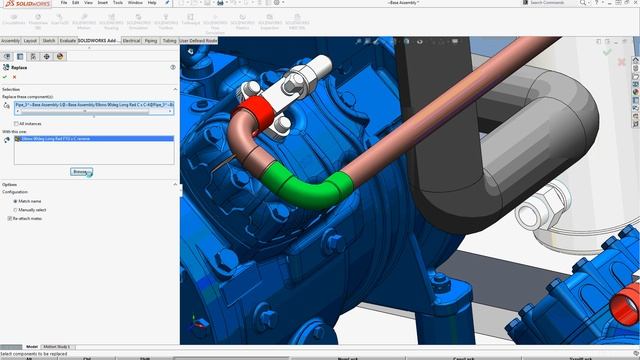Switch to the Layout tab

coord(30,41)
